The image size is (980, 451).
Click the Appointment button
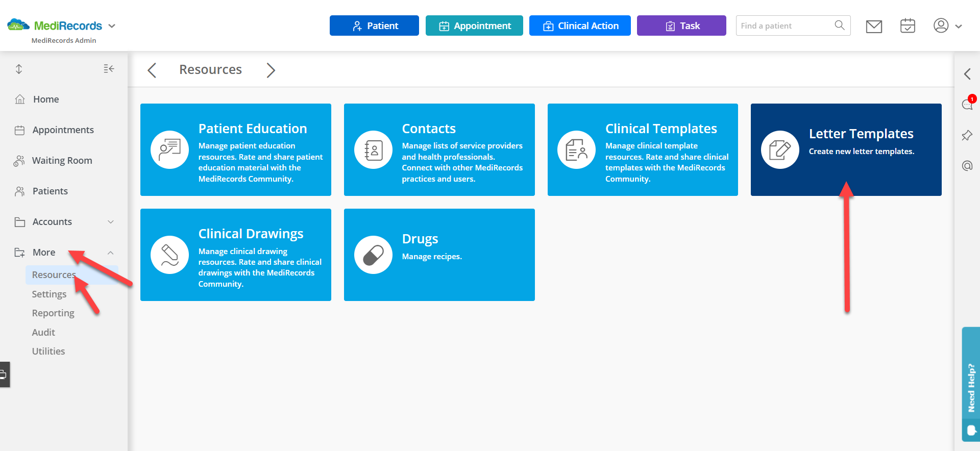point(474,26)
